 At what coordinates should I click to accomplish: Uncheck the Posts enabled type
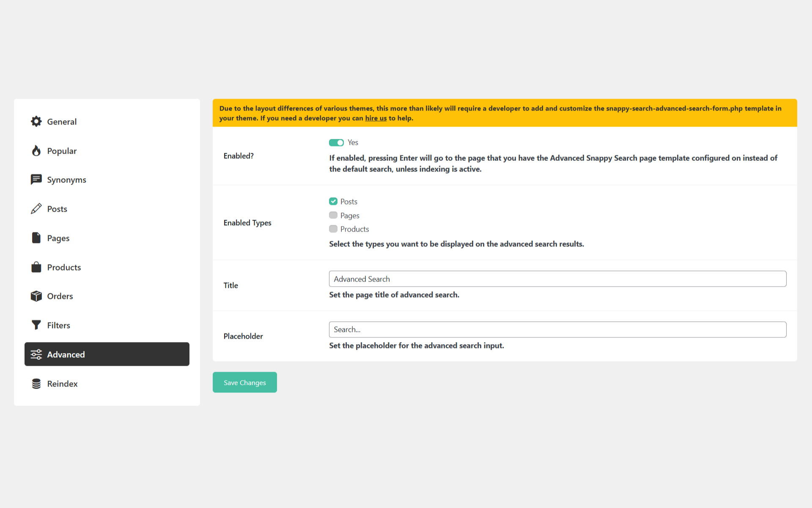[x=333, y=202]
